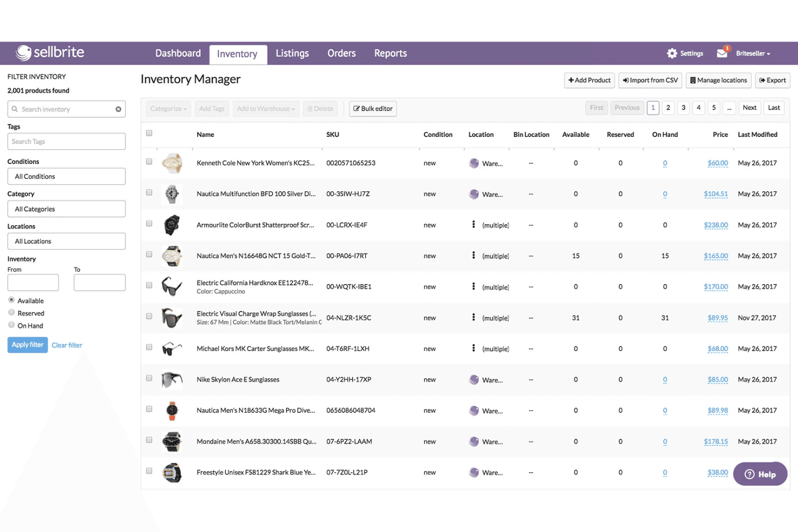Select the Available radio button
Screen dimensions: 798x532
click(11, 300)
